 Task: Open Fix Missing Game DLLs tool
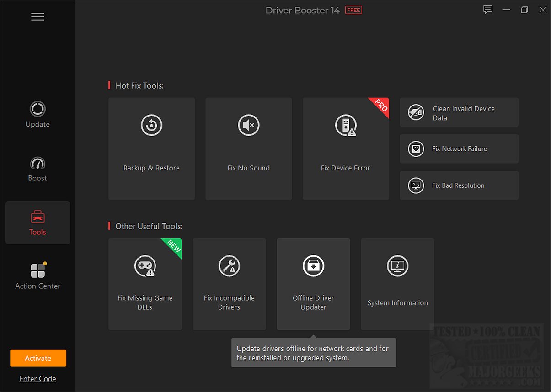tap(145, 284)
